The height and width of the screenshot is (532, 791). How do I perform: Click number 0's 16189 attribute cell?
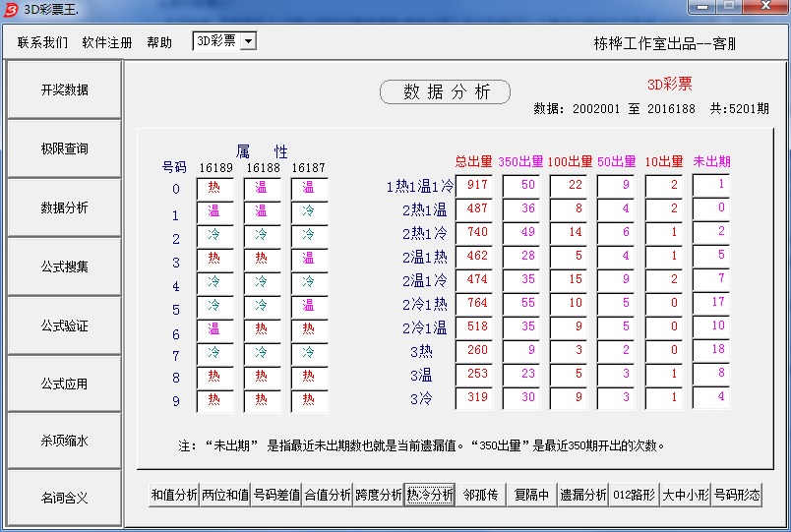point(215,189)
